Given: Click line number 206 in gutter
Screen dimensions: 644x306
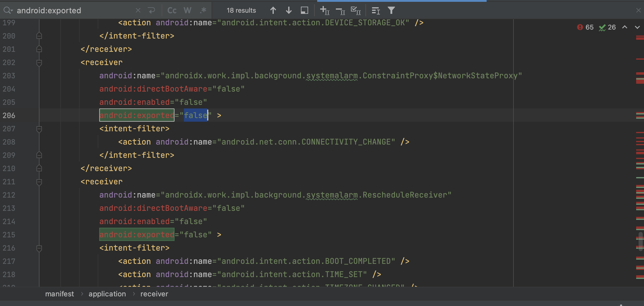Looking at the screenshot, I should (x=9, y=115).
